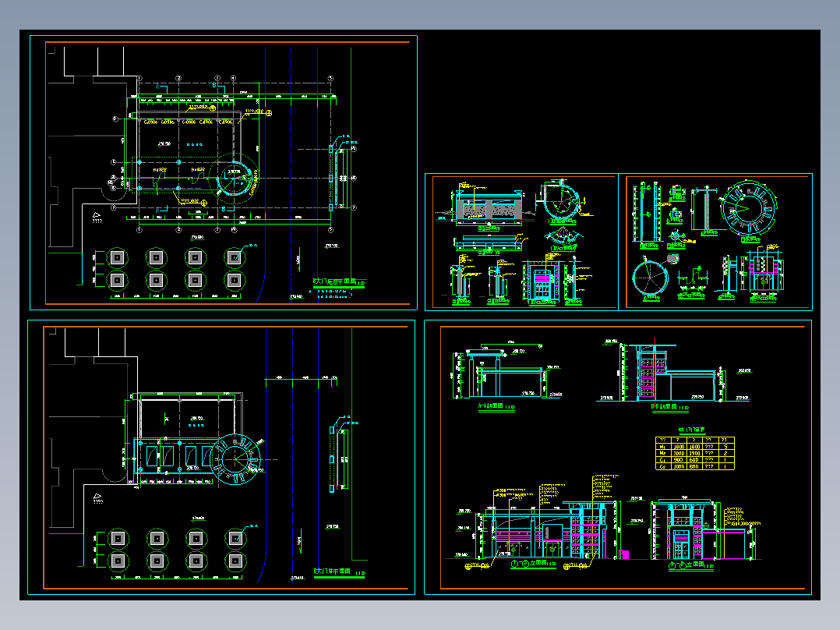Click the circular radial-fin plan detail in the right detail panel
This screenshot has height=630, width=840.
pos(748,208)
